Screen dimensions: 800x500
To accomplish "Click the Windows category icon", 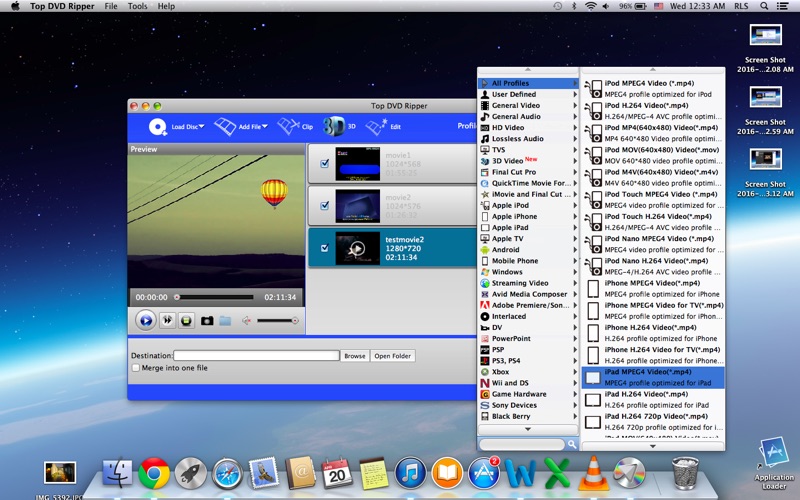I will (485, 272).
